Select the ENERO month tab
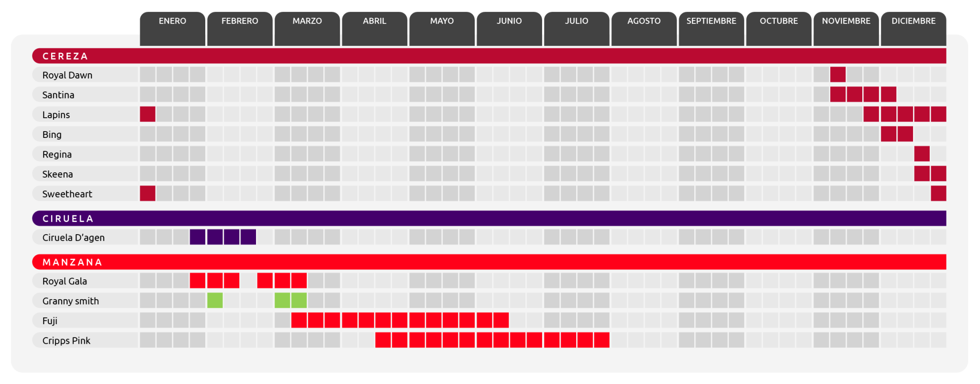The height and width of the screenshot is (384, 980). tap(172, 22)
